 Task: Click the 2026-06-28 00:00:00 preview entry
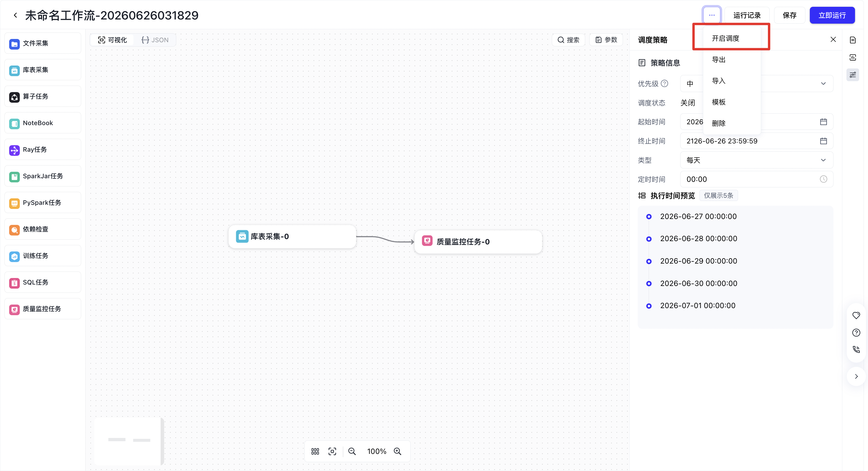[699, 238]
